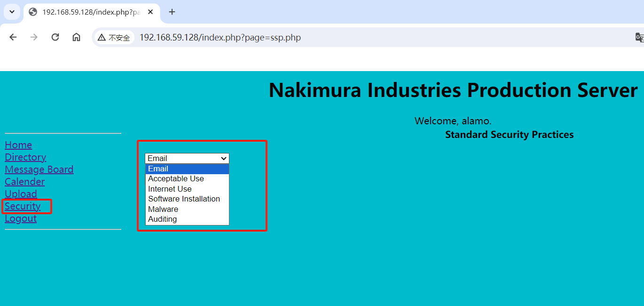
Task: Click the browser home icon
Action: pos(76,37)
